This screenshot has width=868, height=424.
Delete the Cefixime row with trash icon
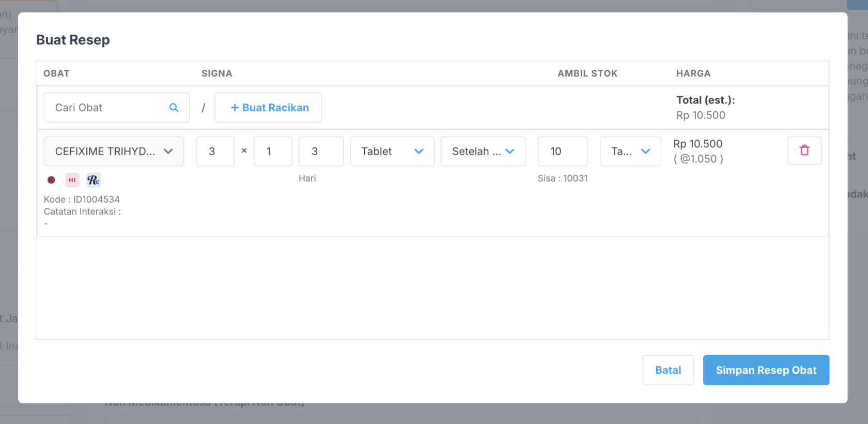coord(804,150)
